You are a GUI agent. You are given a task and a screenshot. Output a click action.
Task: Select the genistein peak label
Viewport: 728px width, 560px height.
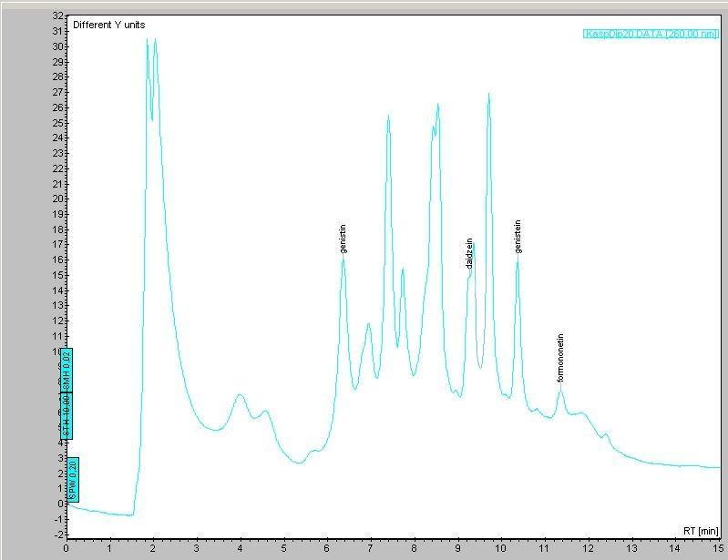tap(518, 237)
